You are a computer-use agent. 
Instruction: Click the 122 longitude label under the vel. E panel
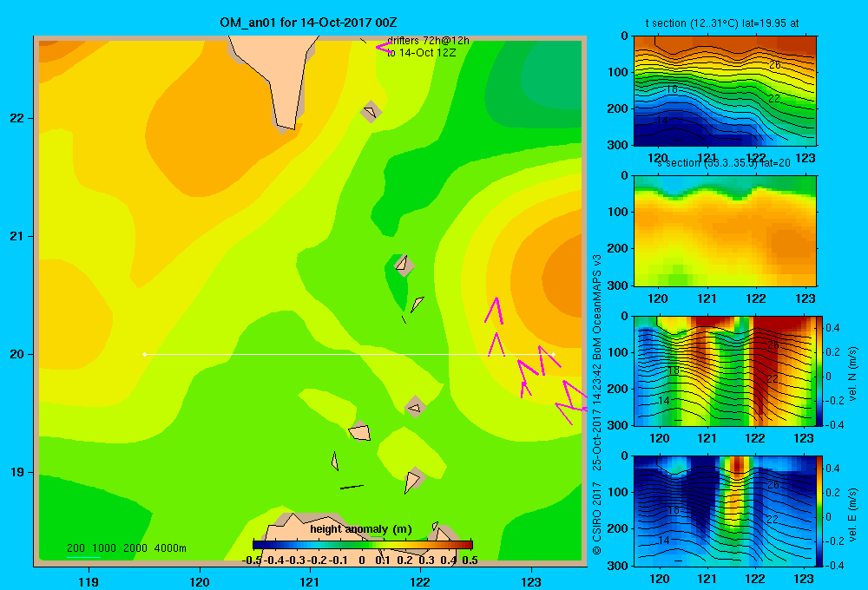[755, 579]
